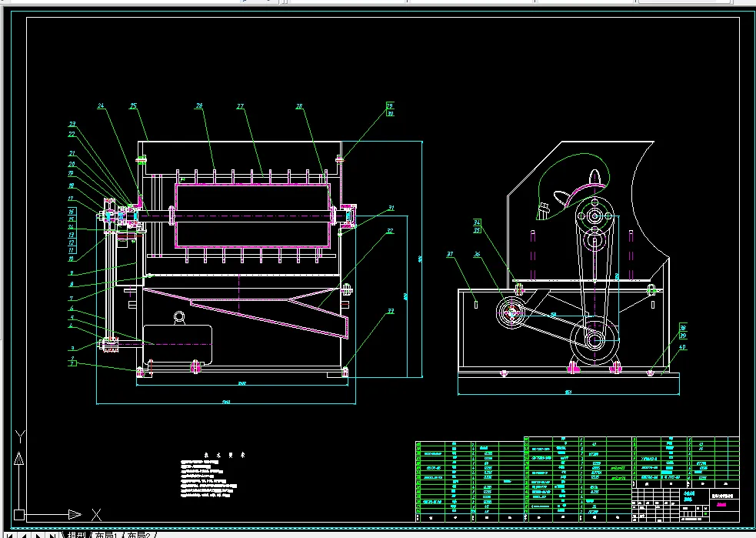This screenshot has width=756, height=538.
Task: Click next layout tab arrow
Action: click(x=38, y=535)
